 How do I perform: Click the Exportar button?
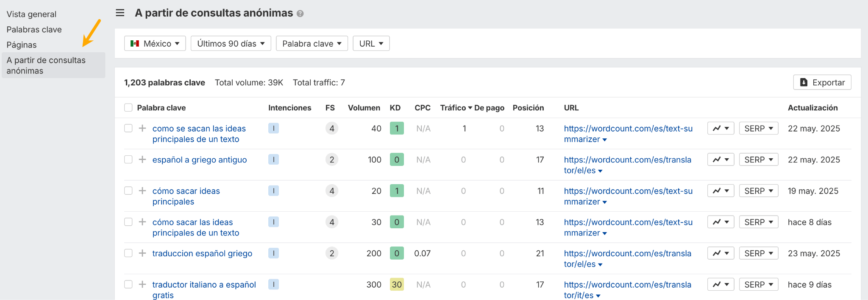pos(822,82)
